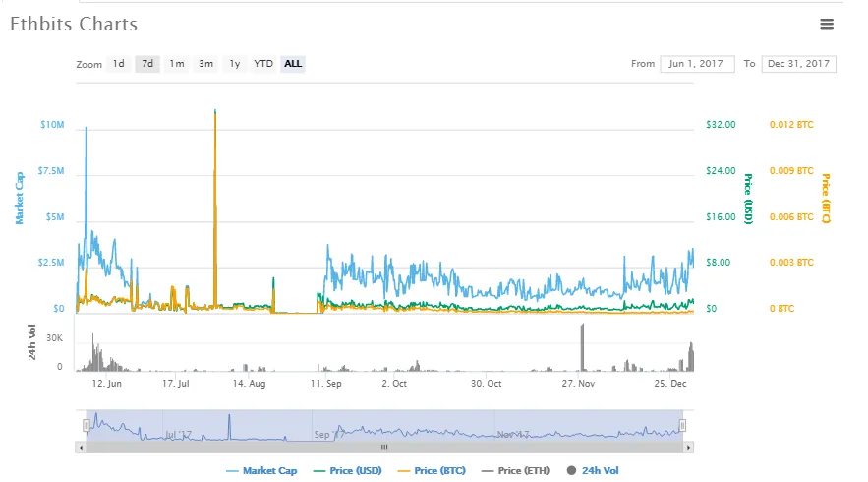Screen dimensions: 868x482
Task: Toggle Price (BTC) series in legend
Action: (432, 470)
